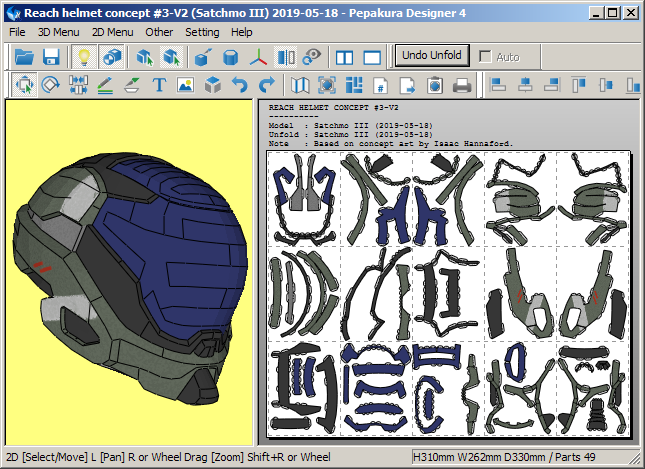Enable the Auto checkbox

[x=485, y=56]
